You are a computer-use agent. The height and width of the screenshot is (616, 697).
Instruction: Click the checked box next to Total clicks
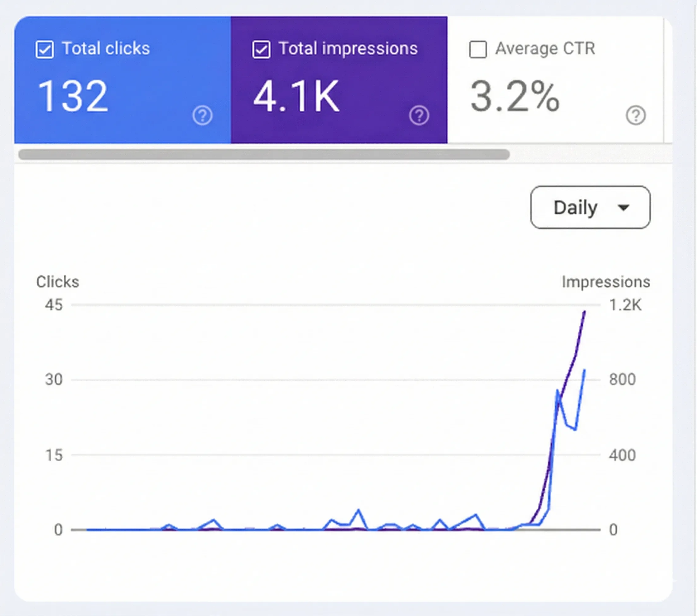tap(45, 50)
